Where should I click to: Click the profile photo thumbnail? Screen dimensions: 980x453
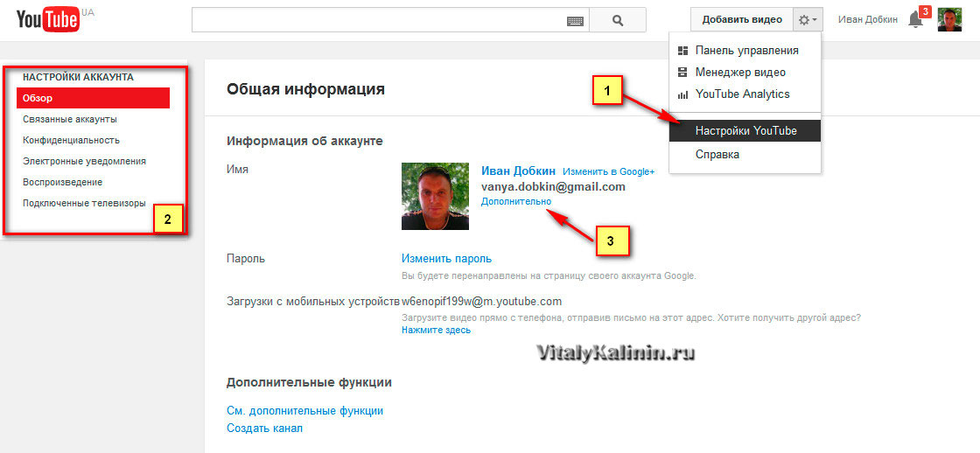[435, 196]
